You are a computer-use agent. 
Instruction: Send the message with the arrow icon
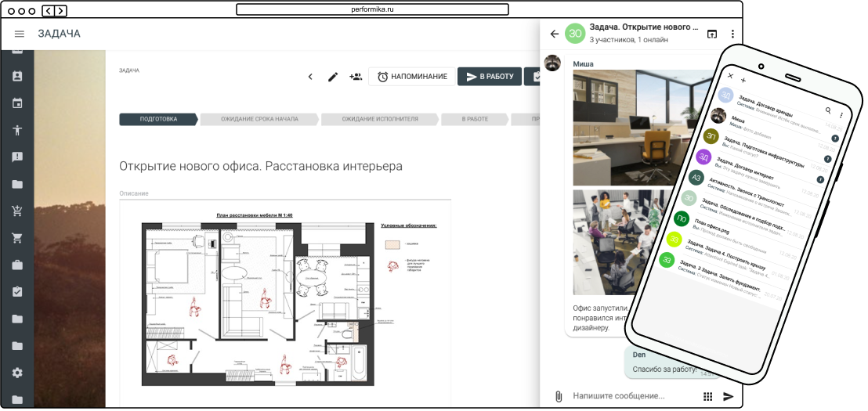[x=729, y=396]
